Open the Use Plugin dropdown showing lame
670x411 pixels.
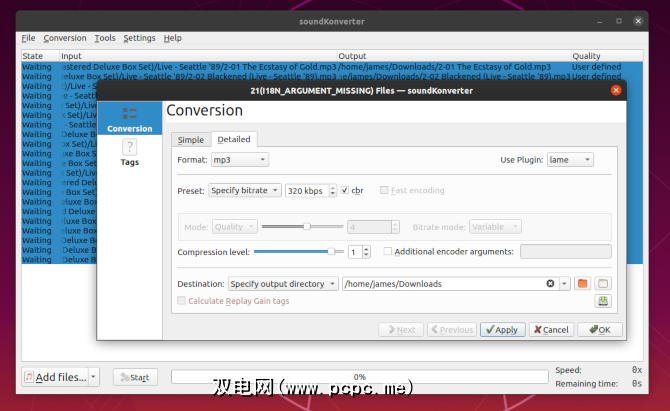tap(570, 160)
